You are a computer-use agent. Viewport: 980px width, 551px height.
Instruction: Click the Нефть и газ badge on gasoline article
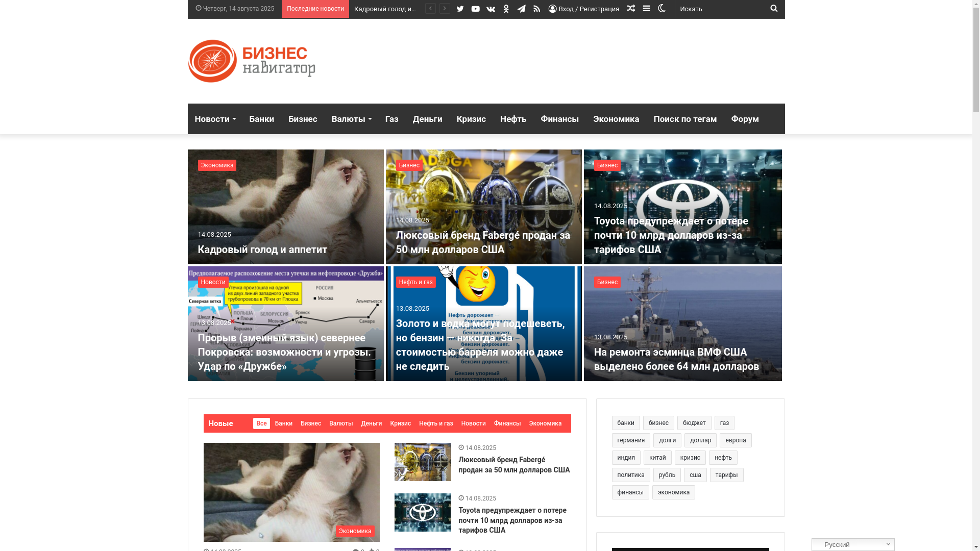tap(415, 282)
